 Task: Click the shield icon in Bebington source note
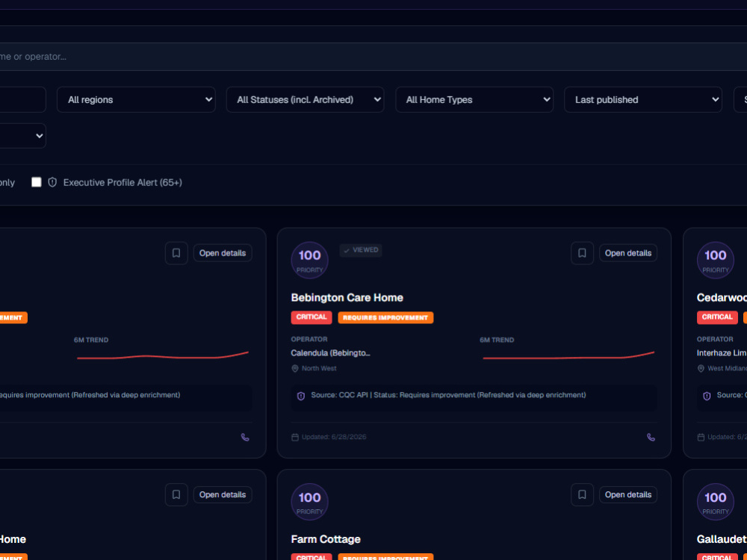click(300, 396)
